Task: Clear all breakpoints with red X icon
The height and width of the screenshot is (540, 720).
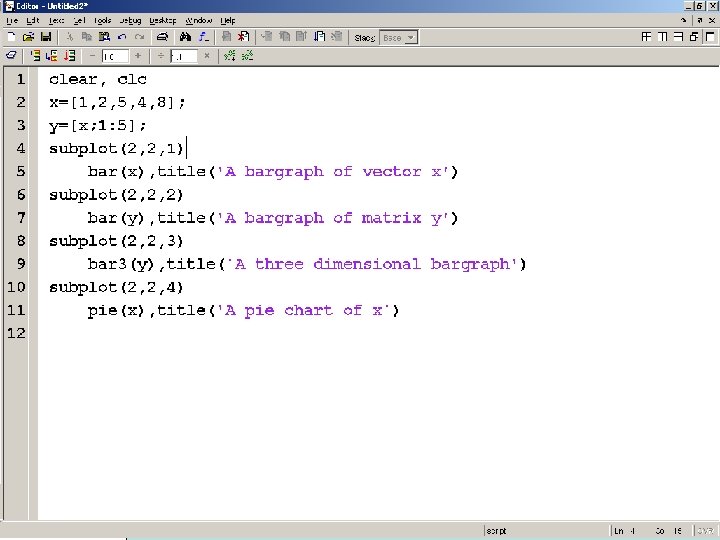Action: coord(243,37)
